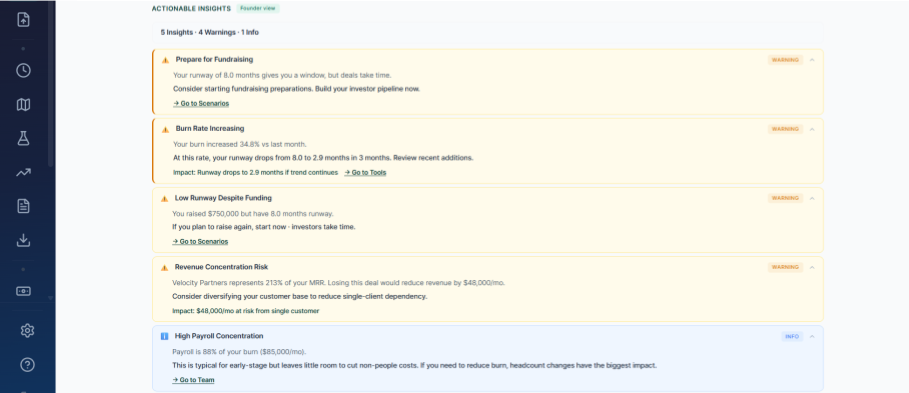
Task: Click the Revenue Concentration Risk title
Action: click(221, 267)
